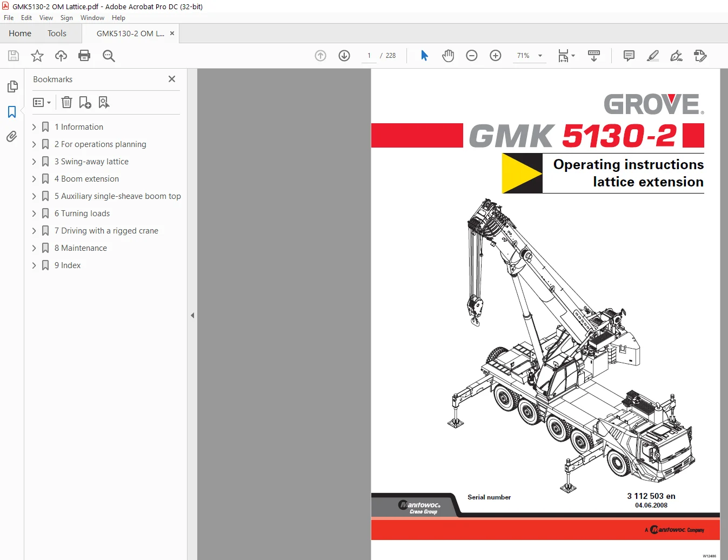728x560 pixels.
Task: Find current bookmark icon
Action: click(x=104, y=102)
